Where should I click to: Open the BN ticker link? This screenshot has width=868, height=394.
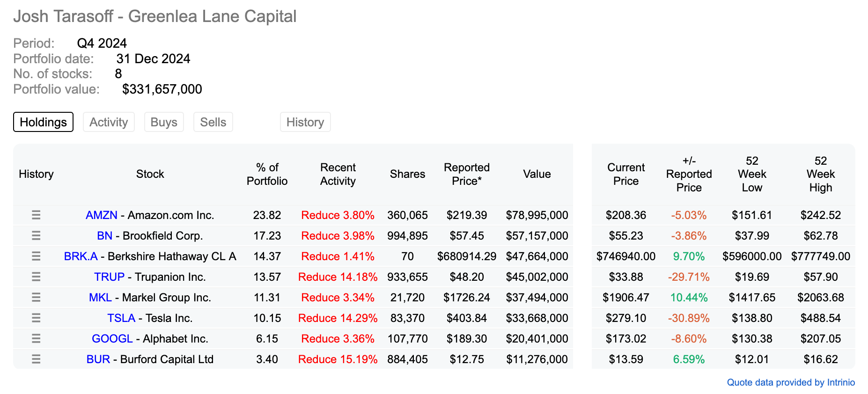(x=105, y=236)
